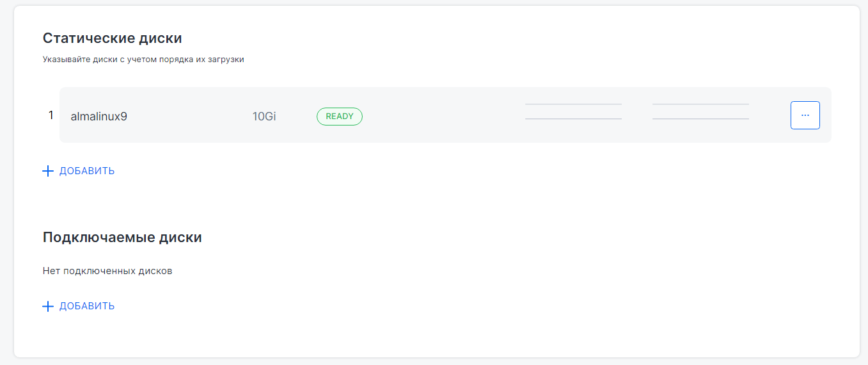Image resolution: width=868 pixels, height=365 pixels.
Task: Click empty white area right of Подключаемые диски
Action: (x=512, y=238)
